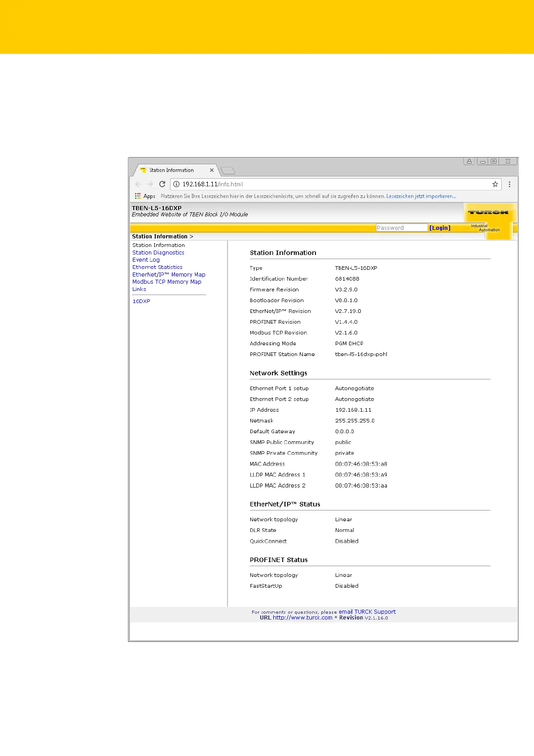Open Modbus TCP Memory Map page
The image size is (534, 756).
pos(166,282)
